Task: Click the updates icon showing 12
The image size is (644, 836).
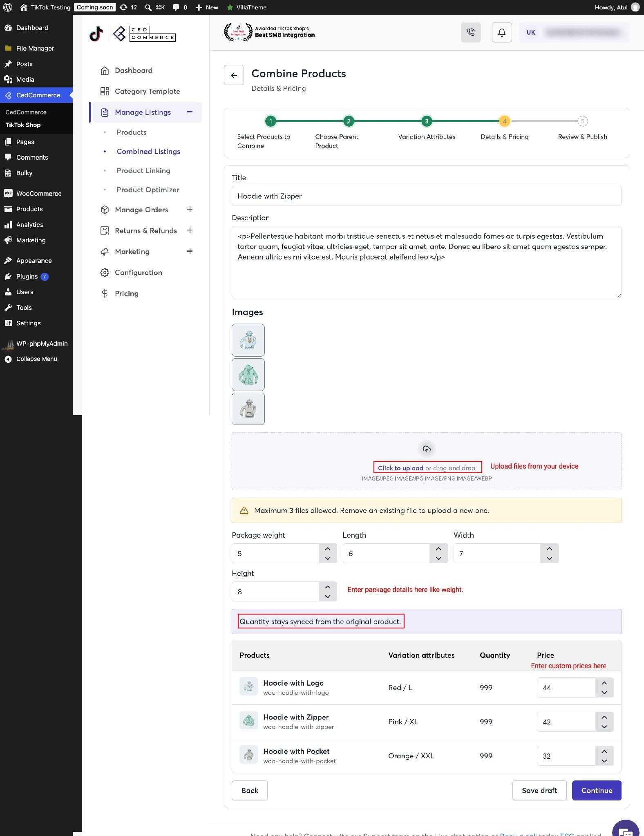Action: click(128, 7)
